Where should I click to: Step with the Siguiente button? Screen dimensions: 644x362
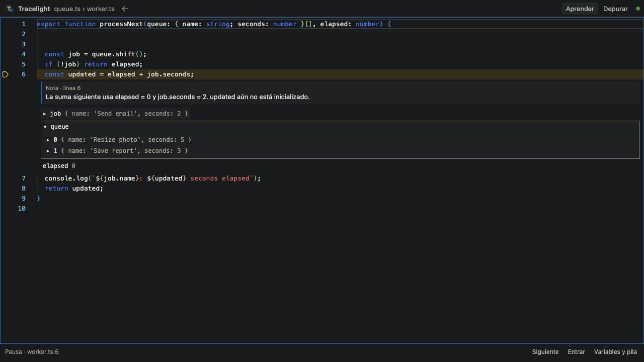[545, 352]
